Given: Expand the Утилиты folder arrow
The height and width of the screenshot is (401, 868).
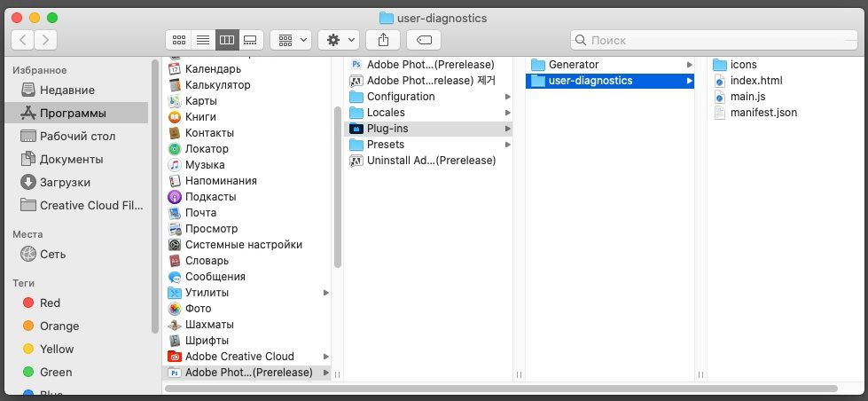Looking at the screenshot, I should pyautogui.click(x=326, y=293).
